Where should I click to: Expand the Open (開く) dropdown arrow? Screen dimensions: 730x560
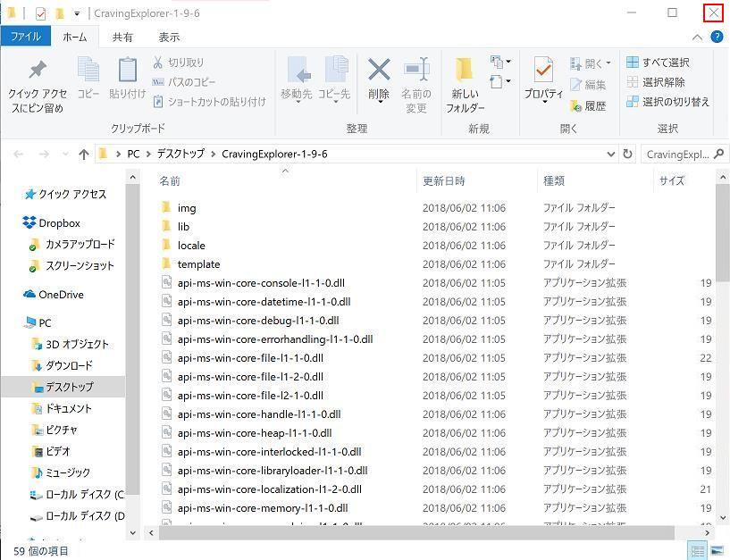pyautogui.click(x=608, y=63)
